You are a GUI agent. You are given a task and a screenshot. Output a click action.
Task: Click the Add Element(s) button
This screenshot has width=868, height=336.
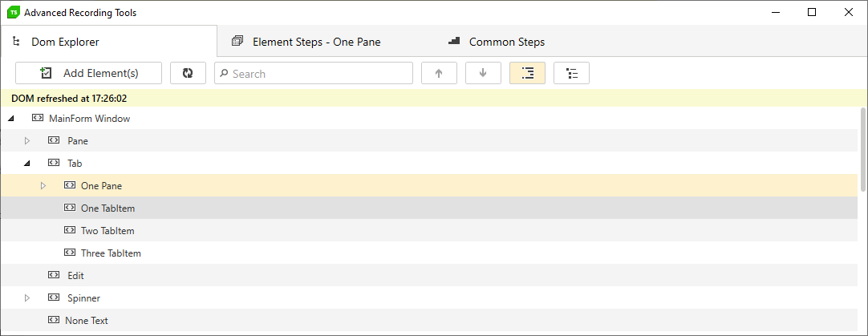pyautogui.click(x=88, y=73)
